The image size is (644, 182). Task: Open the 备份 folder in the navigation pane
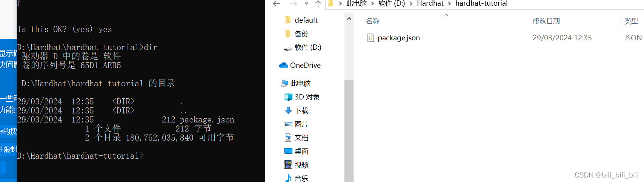301,34
